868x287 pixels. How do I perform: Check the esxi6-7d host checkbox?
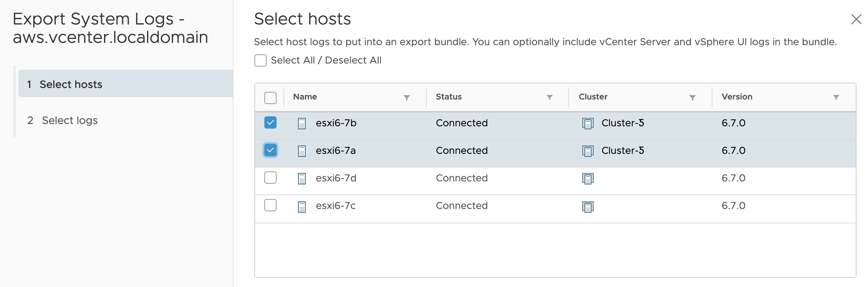pos(270,178)
